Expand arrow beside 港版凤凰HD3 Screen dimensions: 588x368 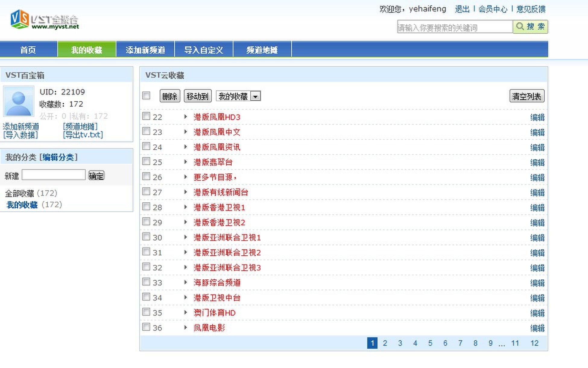coord(186,117)
